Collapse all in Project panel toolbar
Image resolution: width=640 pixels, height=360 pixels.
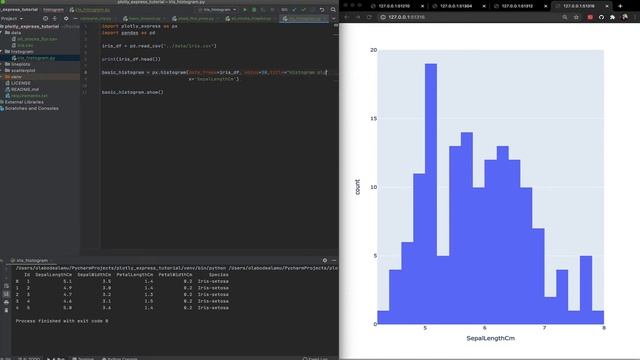click(55, 18)
